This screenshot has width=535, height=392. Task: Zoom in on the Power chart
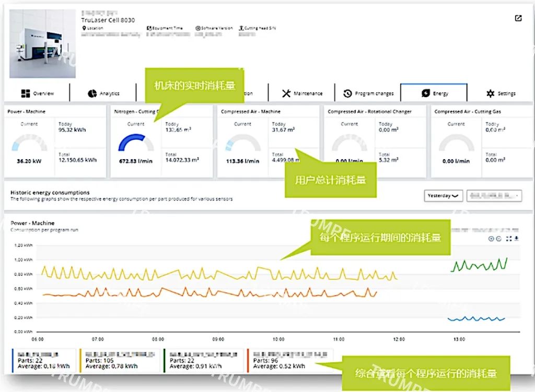[x=491, y=239]
